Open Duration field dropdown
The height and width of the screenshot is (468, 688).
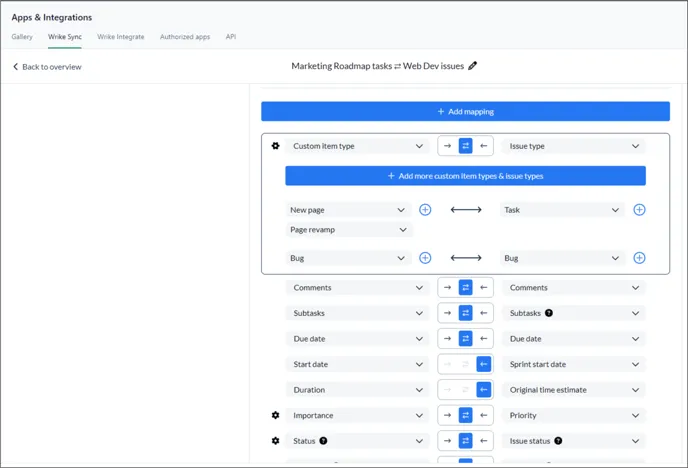point(357,389)
